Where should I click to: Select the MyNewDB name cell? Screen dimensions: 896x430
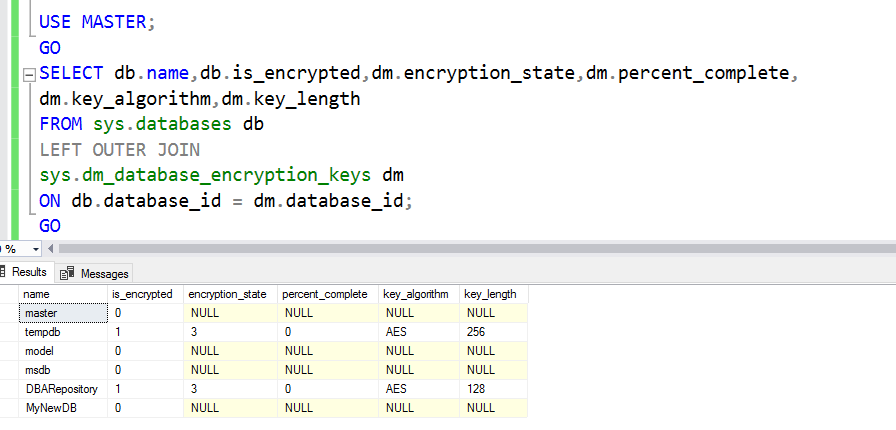click(x=63, y=408)
